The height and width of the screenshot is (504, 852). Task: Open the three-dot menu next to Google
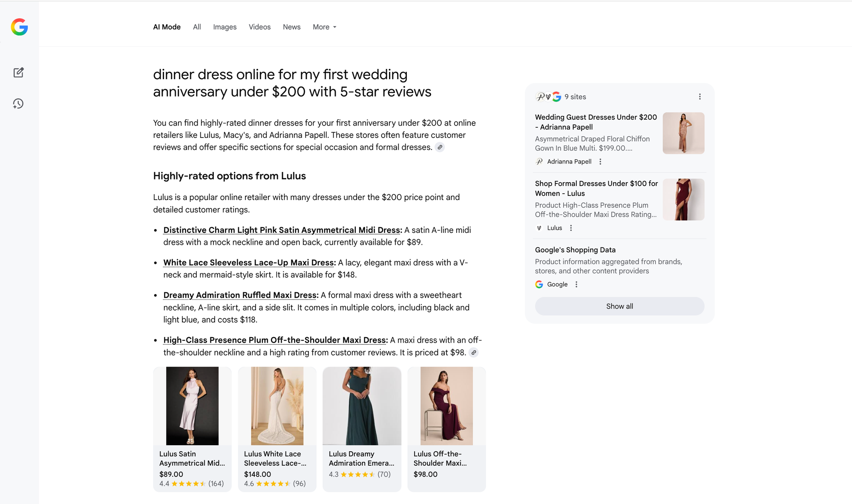[576, 284]
